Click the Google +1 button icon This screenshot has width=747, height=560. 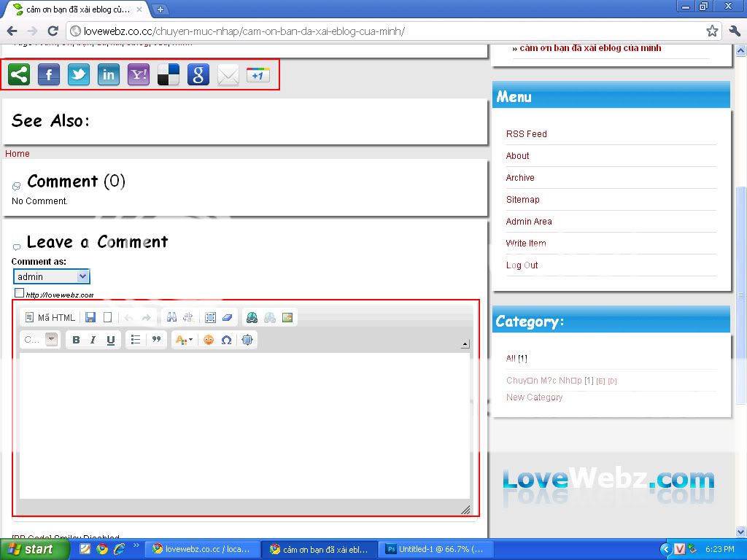pos(258,74)
